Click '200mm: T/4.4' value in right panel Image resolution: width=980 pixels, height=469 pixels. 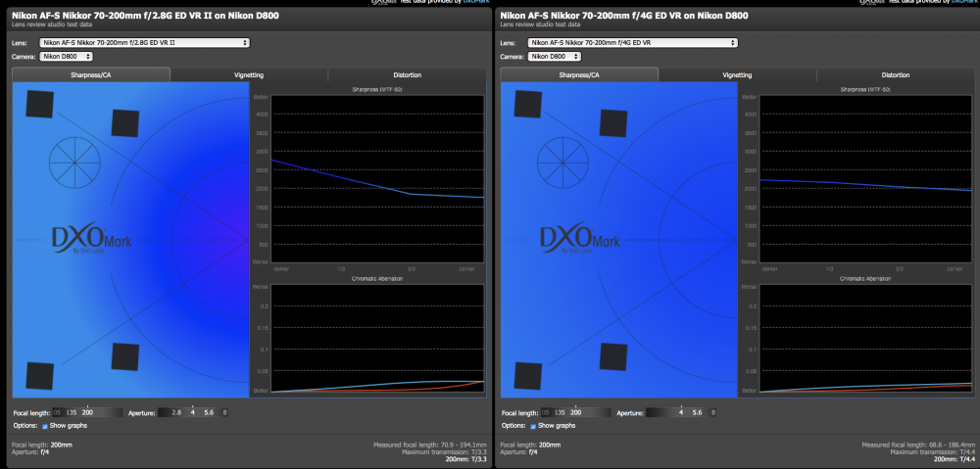pos(955,459)
